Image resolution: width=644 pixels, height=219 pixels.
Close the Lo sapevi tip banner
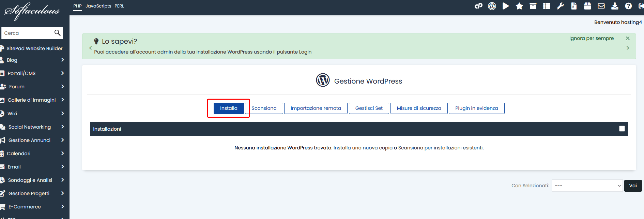click(628, 38)
